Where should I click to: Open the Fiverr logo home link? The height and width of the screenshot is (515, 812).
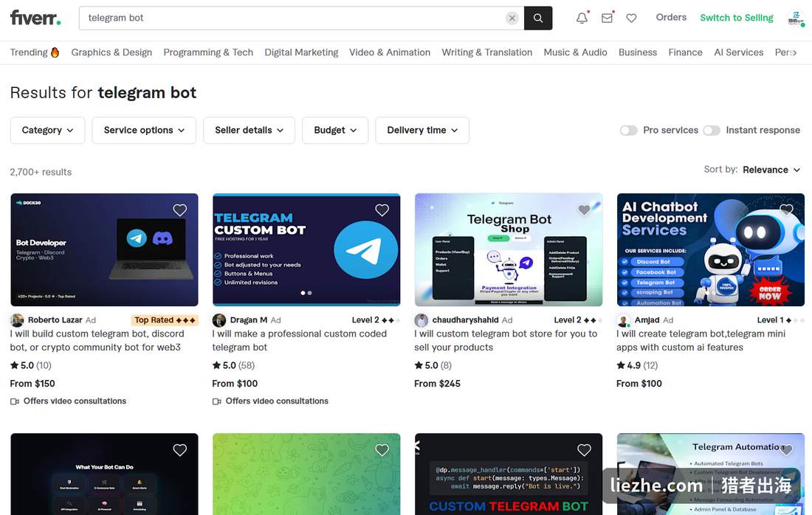pos(35,18)
